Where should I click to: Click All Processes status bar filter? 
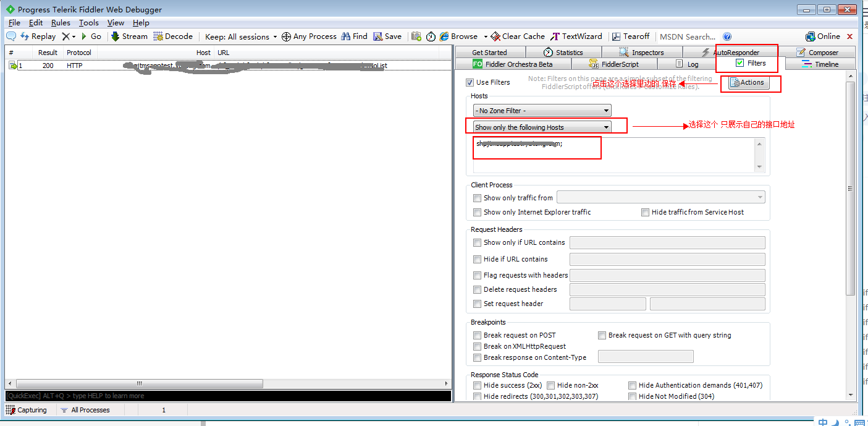coord(85,410)
